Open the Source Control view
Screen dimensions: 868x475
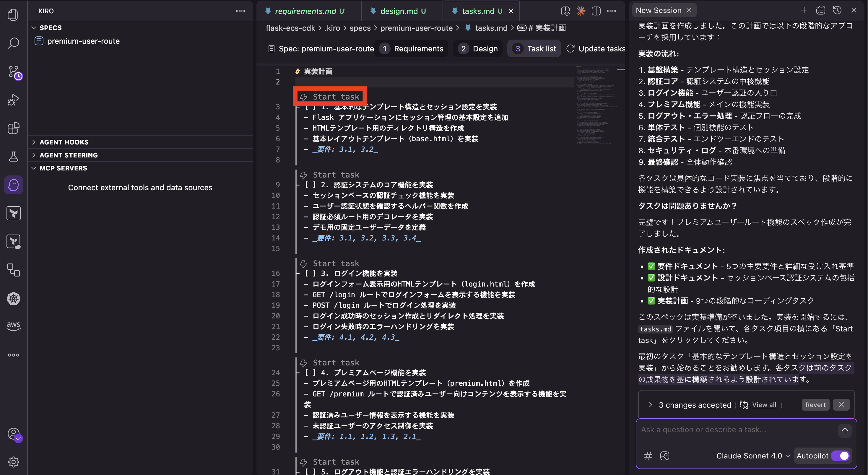point(14,72)
